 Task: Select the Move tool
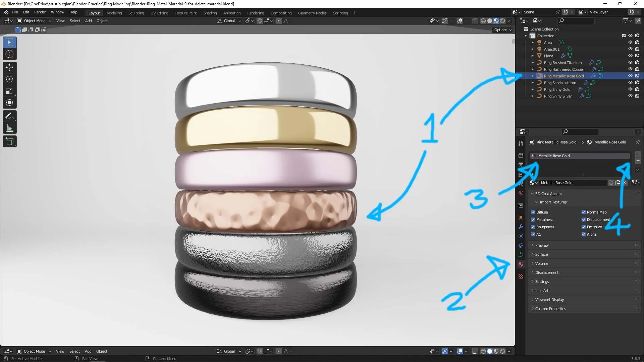(9, 67)
